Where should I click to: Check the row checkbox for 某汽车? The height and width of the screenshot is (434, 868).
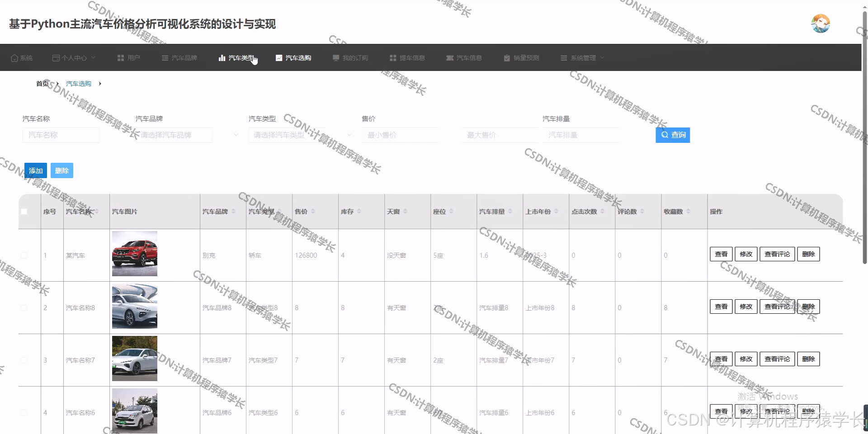[x=24, y=255]
